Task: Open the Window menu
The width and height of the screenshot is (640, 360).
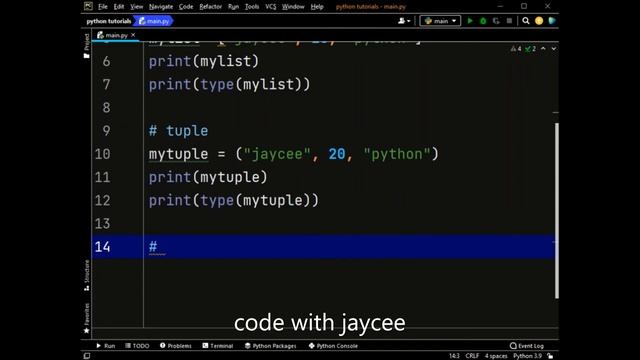Action: click(293, 7)
